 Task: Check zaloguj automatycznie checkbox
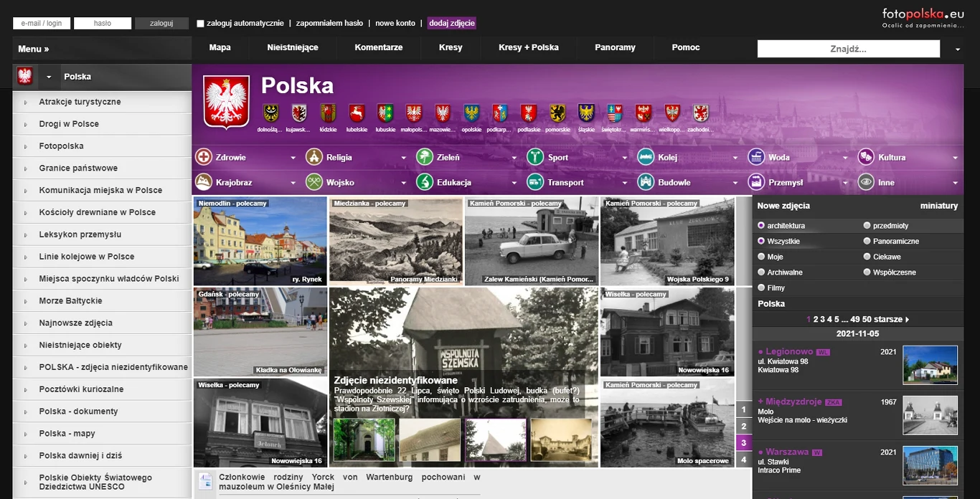200,23
